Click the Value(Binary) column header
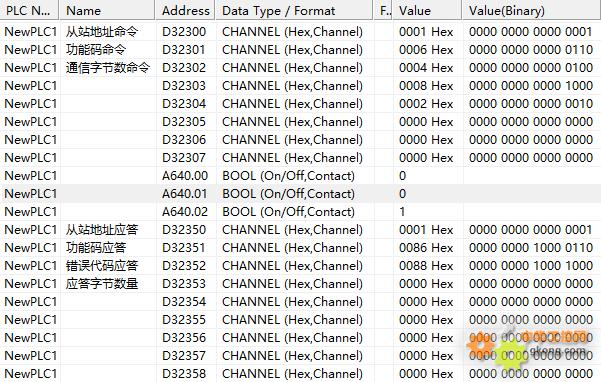Screen dimensions: 601x382 tap(531, 10)
